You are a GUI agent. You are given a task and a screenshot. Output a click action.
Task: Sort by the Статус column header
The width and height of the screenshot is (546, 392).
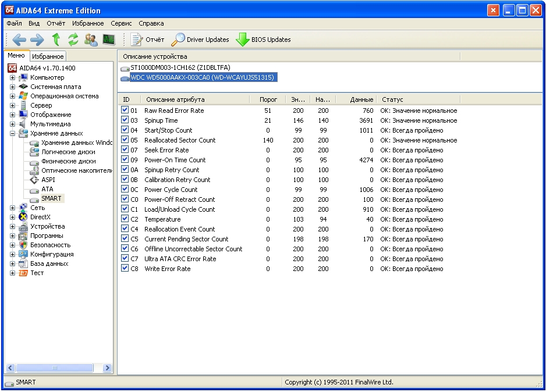(x=419, y=99)
